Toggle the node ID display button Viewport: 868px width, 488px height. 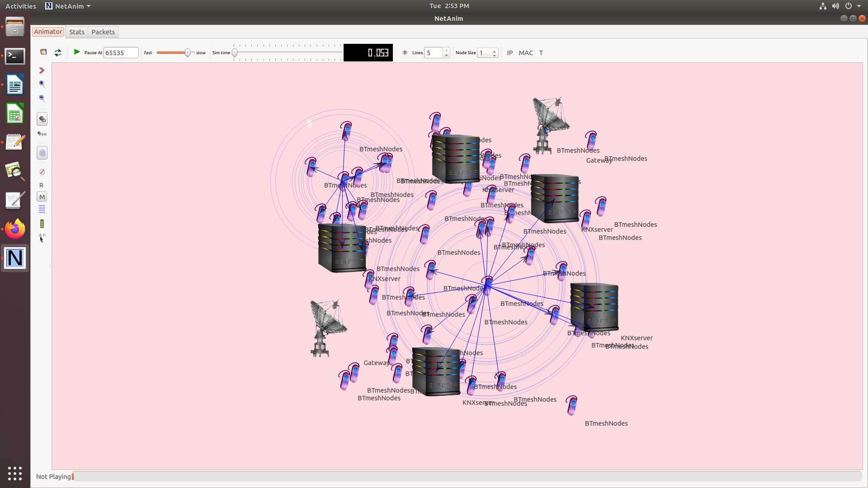[x=42, y=119]
